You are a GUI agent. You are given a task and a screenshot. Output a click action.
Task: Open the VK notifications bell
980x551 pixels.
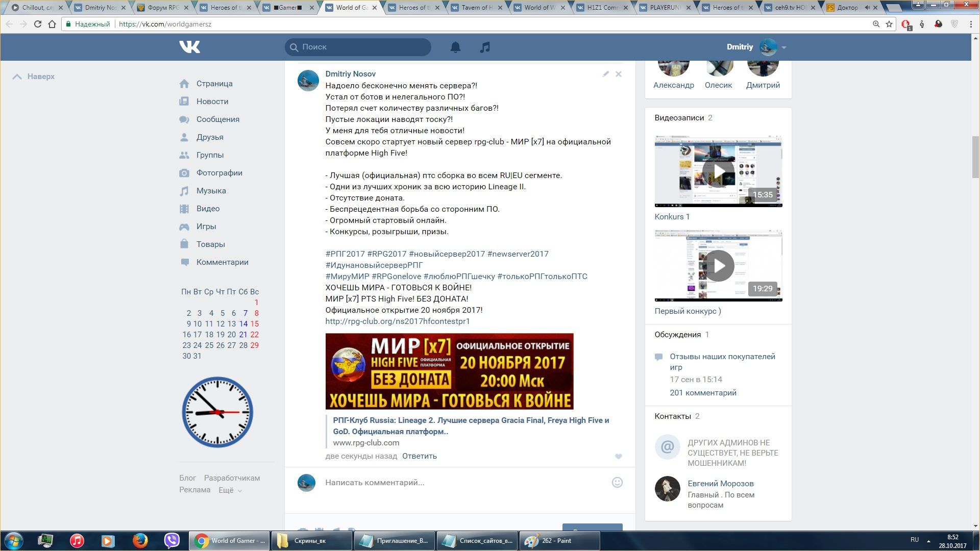pos(455,47)
